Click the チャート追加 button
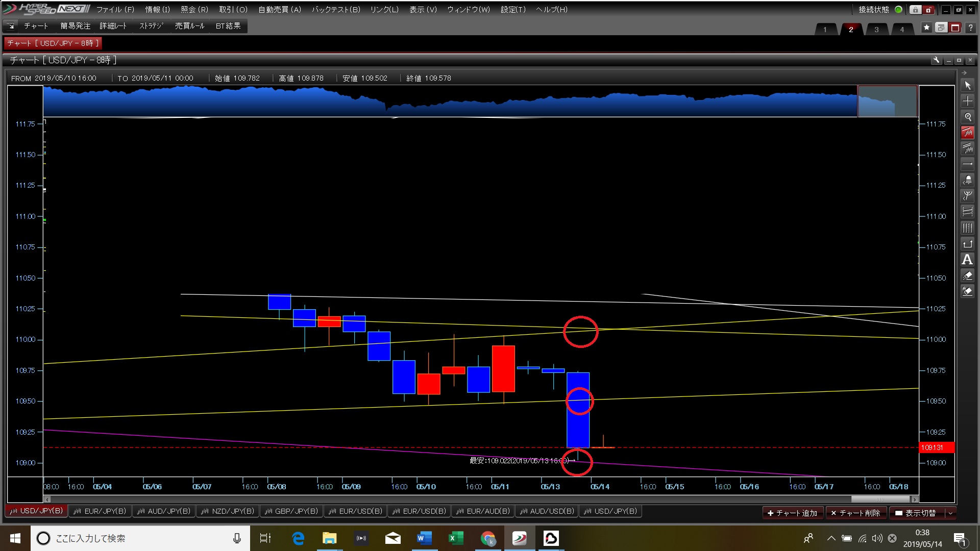Image resolution: width=980 pixels, height=551 pixels. click(792, 513)
